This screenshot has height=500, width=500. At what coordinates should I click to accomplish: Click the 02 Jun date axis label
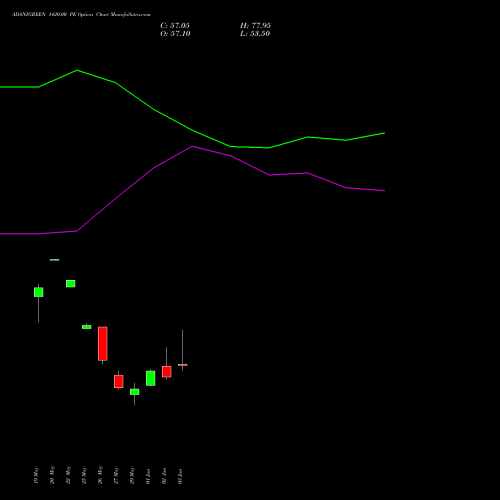(164, 476)
